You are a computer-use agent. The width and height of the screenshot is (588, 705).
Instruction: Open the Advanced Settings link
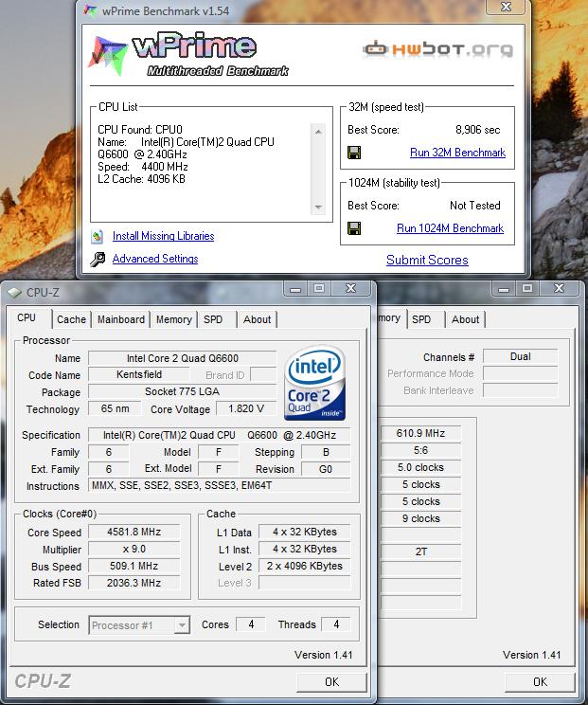(x=155, y=259)
